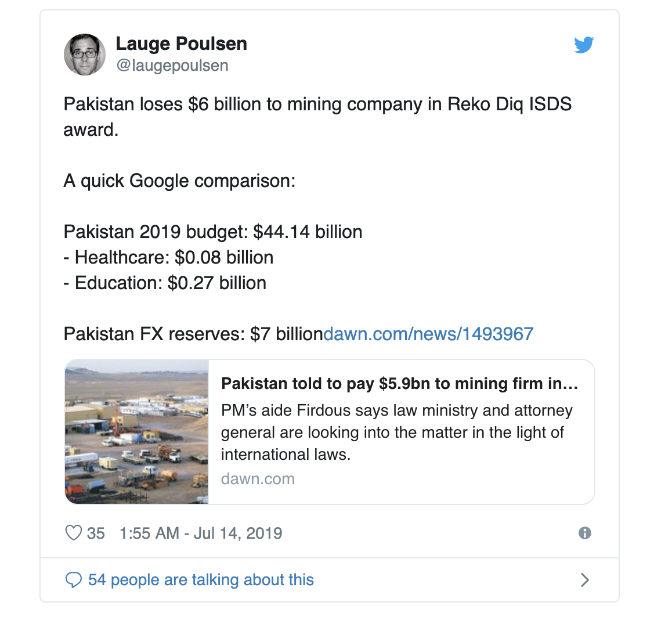The image size is (672, 620).
Task: Click the "A quick Google comparison" text
Action: (179, 181)
